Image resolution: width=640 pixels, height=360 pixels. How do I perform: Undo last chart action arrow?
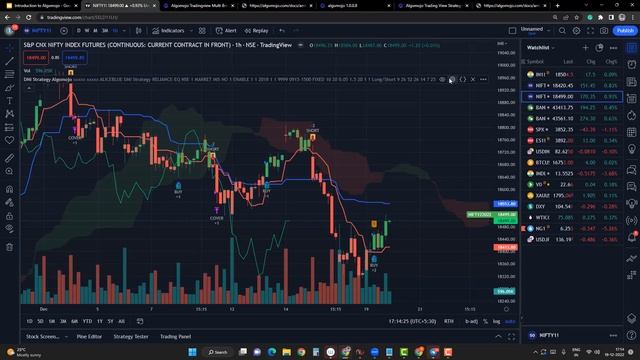[282, 31]
